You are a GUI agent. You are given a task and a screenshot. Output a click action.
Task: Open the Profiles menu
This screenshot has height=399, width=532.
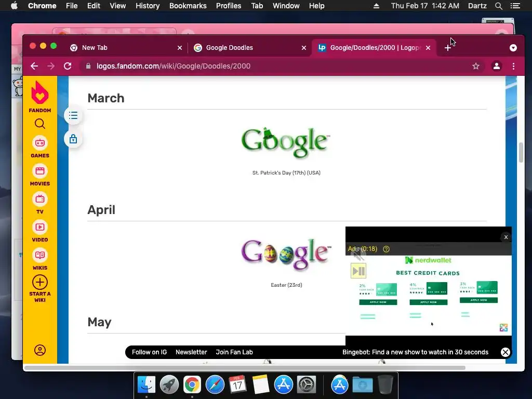[229, 6]
